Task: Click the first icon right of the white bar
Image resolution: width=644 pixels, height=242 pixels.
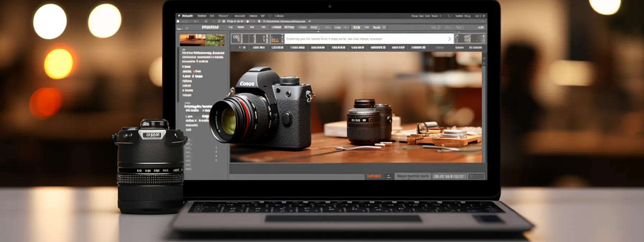Action: click(457, 39)
